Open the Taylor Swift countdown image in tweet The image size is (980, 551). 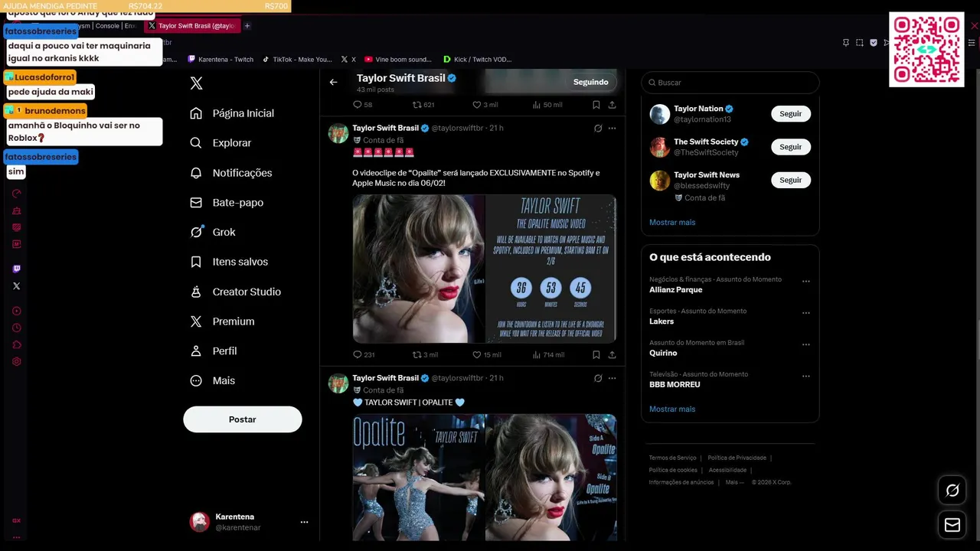coord(551,269)
